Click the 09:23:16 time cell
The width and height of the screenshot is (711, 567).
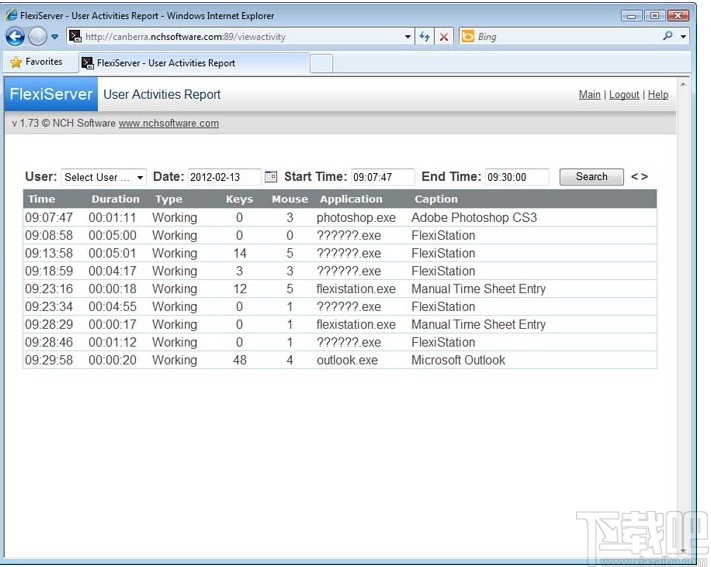coord(49,289)
